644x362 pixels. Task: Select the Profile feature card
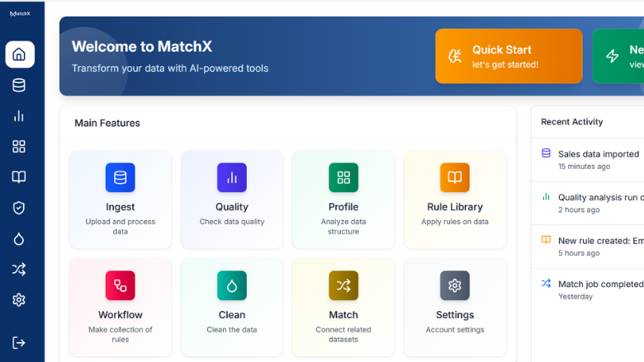coord(343,199)
